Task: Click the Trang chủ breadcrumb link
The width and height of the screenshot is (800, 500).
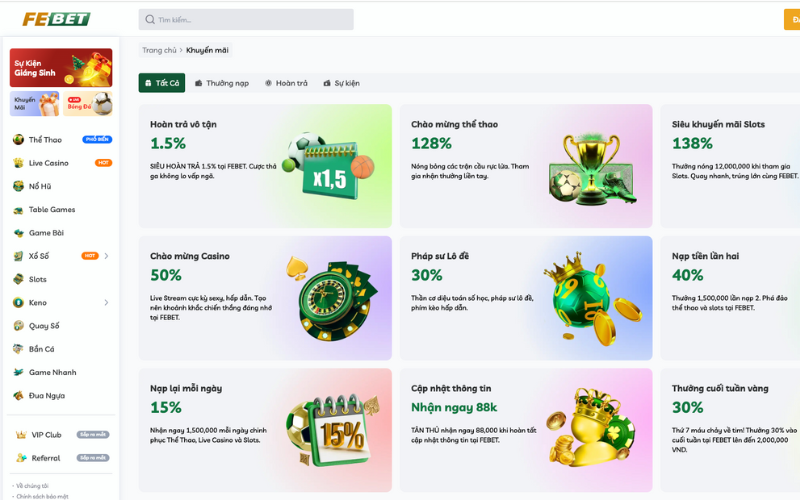Action: click(159, 50)
